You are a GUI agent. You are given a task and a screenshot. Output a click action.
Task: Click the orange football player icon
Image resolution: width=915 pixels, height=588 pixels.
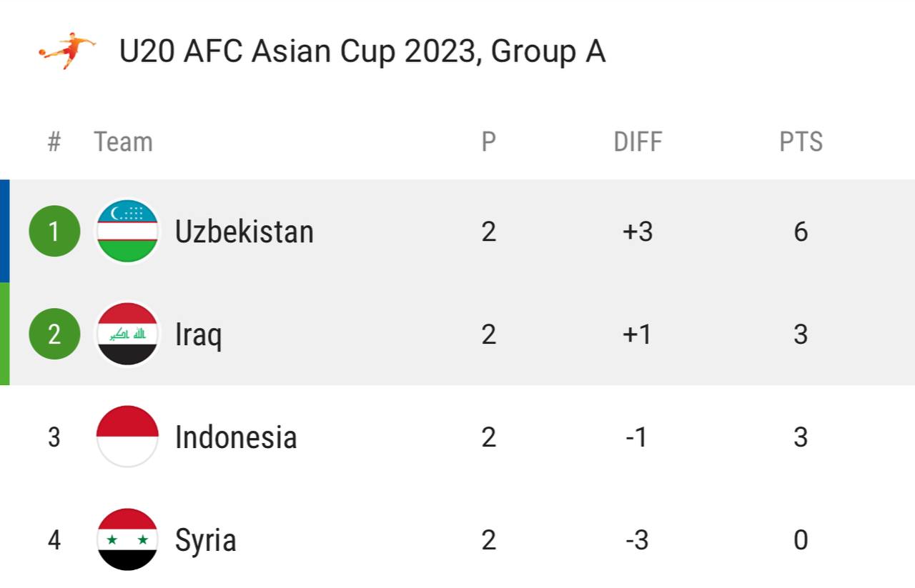(67, 50)
